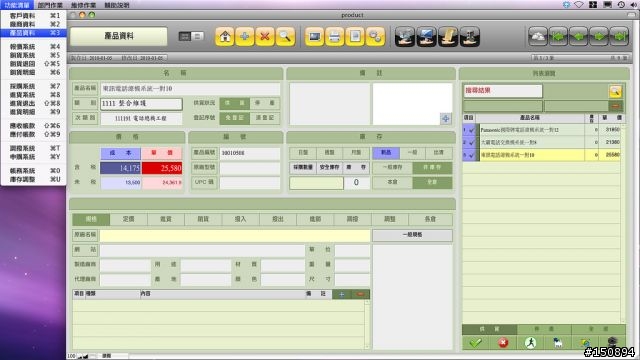Choose 報價系統 from the open menu
Screen dimensions: 640x360
(x=33, y=47)
